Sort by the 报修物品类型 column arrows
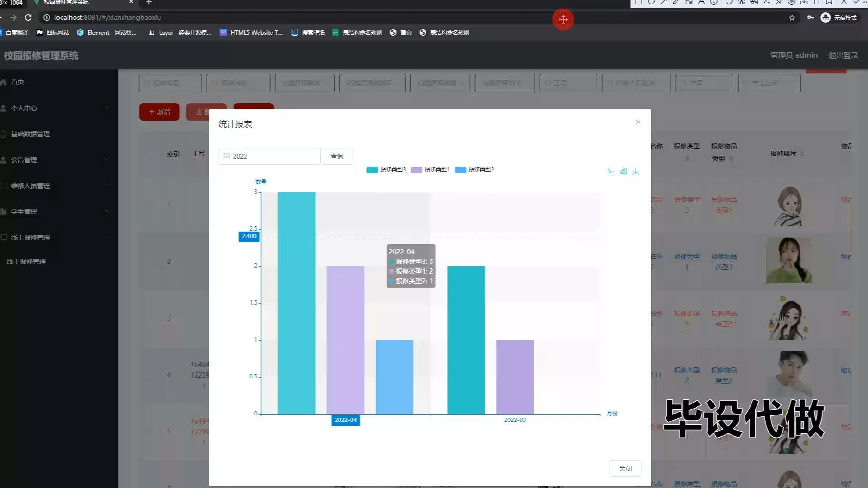Image resolution: width=868 pixels, height=488 pixels. tap(731, 159)
